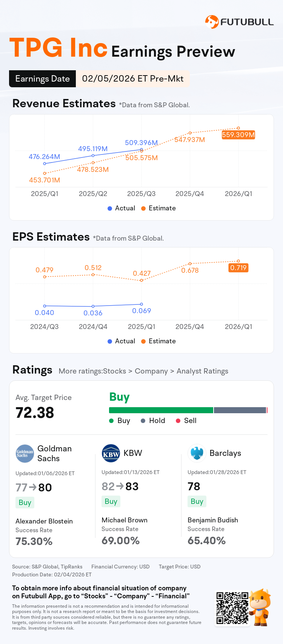283x644 pixels.
Task: Toggle the Estimate series in the Revenue chart legend
Action: coord(158,208)
